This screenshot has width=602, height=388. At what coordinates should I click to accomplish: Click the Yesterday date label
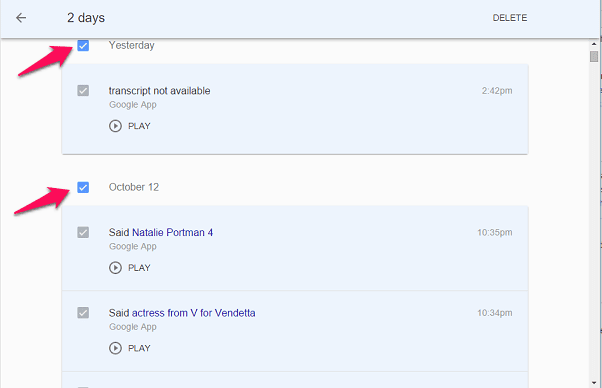tap(131, 45)
